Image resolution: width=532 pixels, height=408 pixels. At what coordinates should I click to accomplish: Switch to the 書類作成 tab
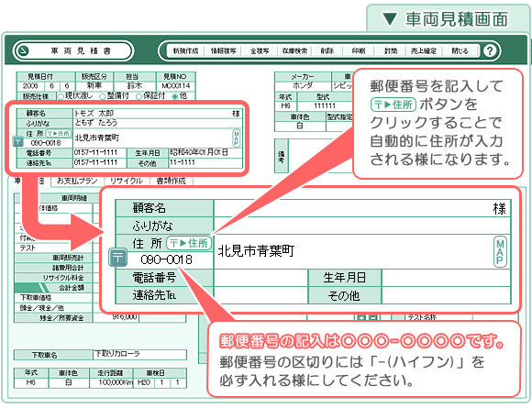pyautogui.click(x=171, y=182)
